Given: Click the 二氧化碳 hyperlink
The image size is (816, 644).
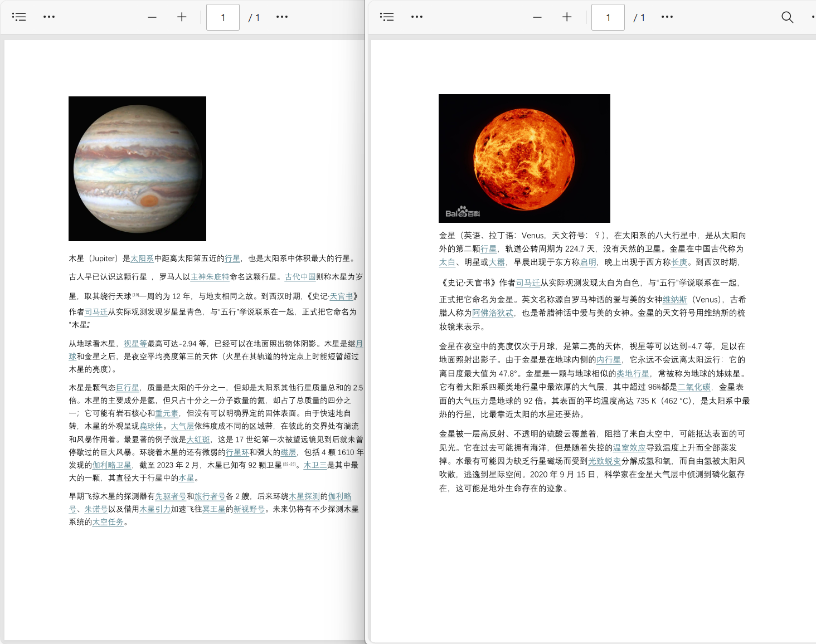Looking at the screenshot, I should click(694, 387).
